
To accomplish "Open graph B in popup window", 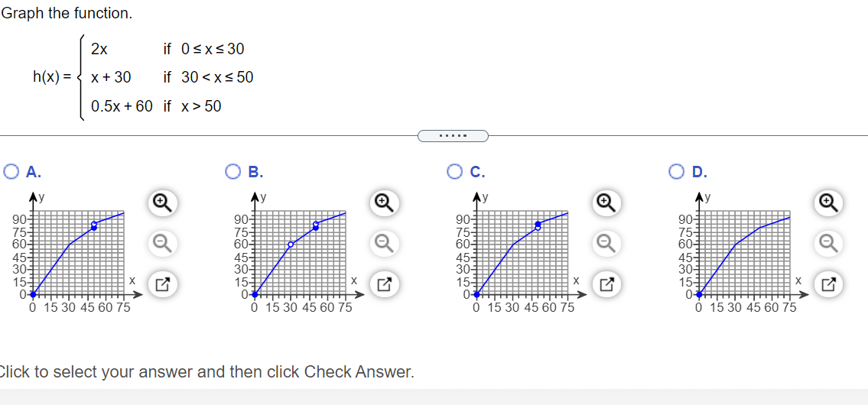I will 385,285.
